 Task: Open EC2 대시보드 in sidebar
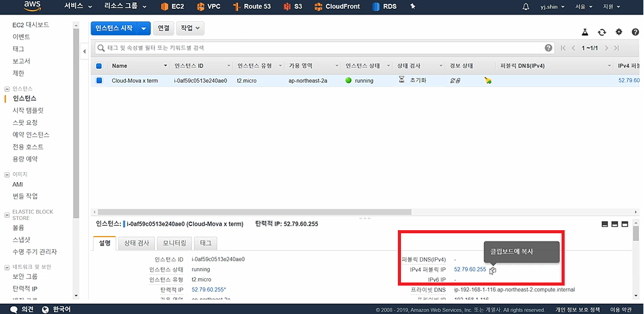[31, 25]
